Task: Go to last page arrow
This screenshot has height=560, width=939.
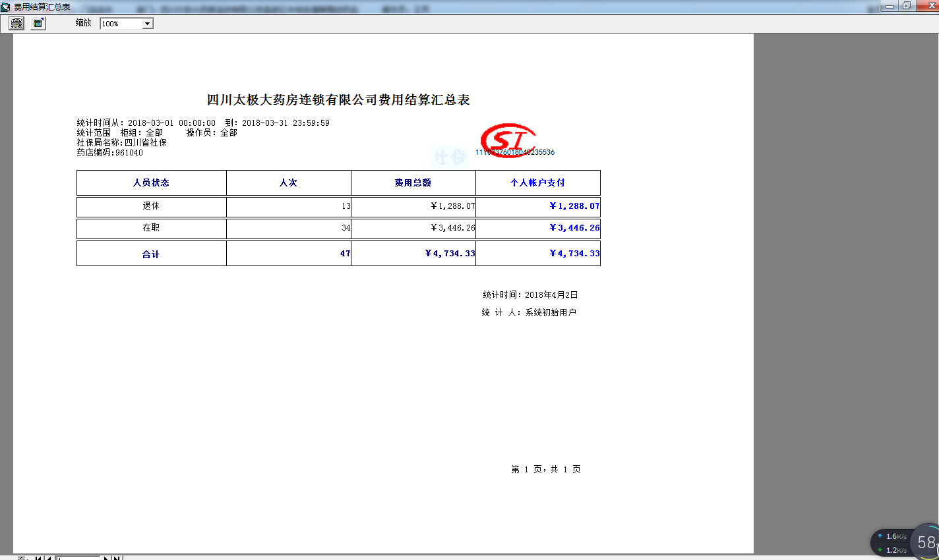Action: click(117, 557)
